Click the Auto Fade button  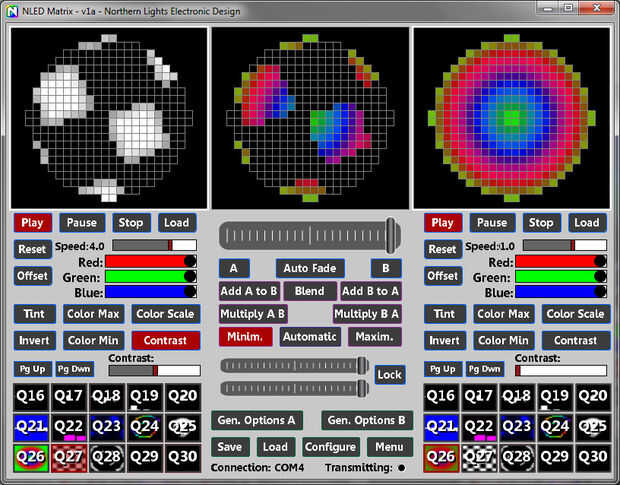[310, 269]
